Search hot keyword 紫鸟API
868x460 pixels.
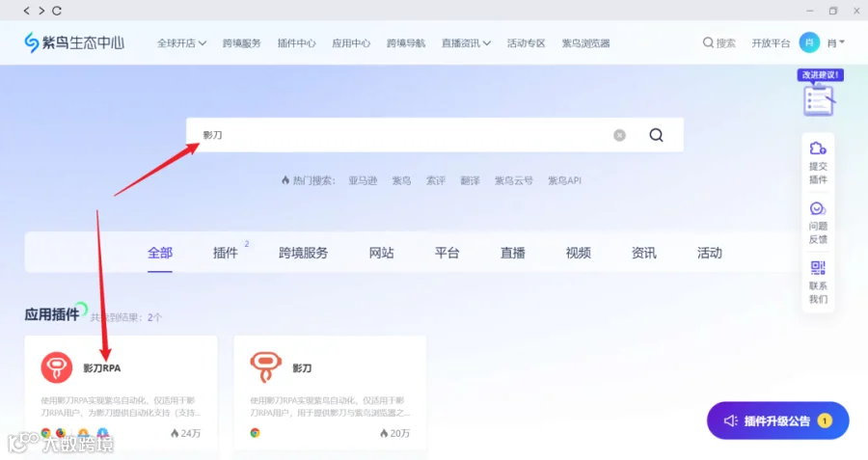tap(564, 180)
